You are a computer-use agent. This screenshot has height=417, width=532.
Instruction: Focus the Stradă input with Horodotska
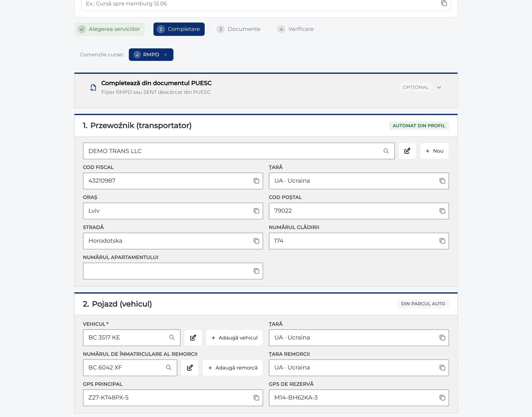(173, 241)
